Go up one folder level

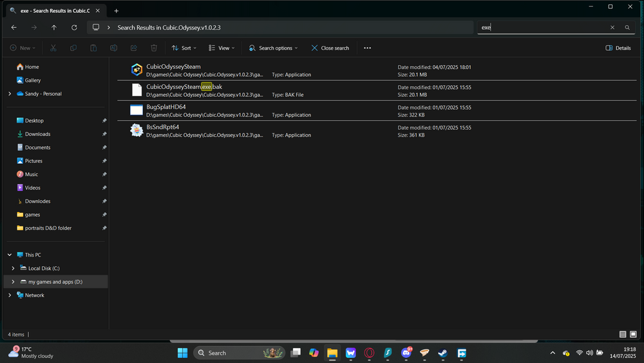click(x=54, y=28)
